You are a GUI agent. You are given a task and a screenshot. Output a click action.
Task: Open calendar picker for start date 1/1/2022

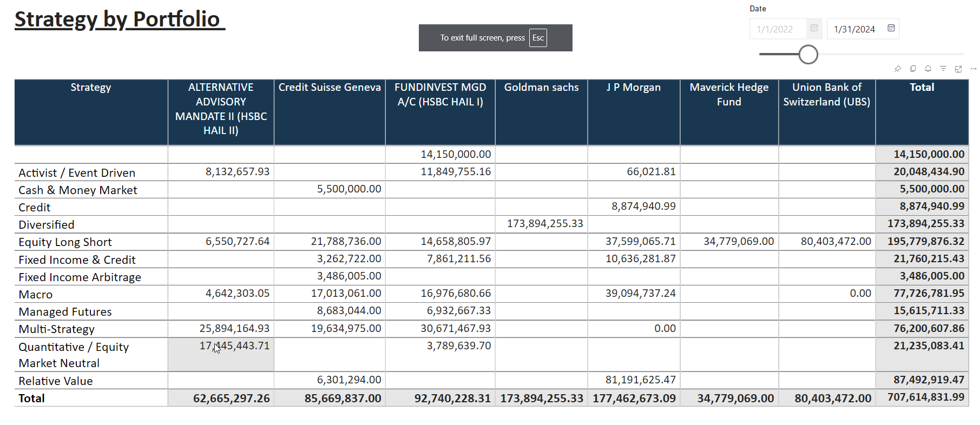(814, 28)
